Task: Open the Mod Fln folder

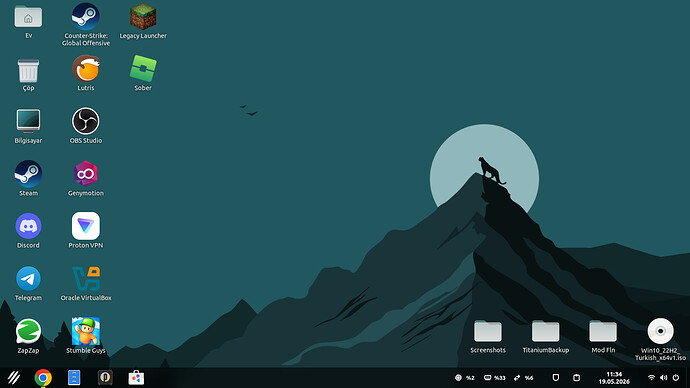Action: [603, 331]
